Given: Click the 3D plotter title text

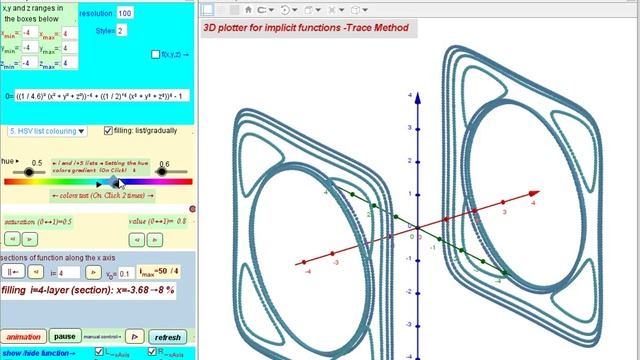Looking at the screenshot, I should 306,28.
